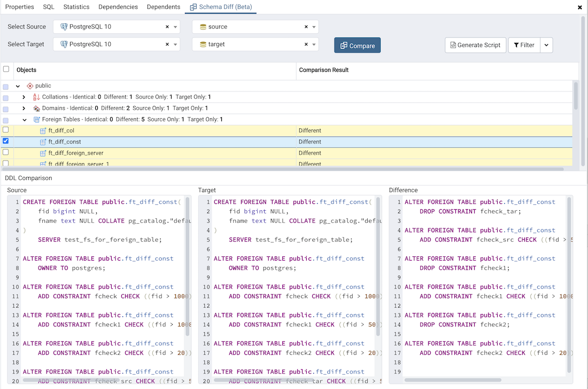588x389 pixels.
Task: Clear the 'source' database selection
Action: 306,27
